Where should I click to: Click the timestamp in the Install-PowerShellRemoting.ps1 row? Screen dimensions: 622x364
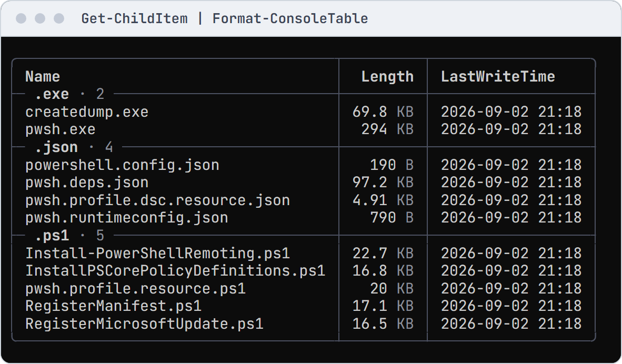[x=511, y=253]
